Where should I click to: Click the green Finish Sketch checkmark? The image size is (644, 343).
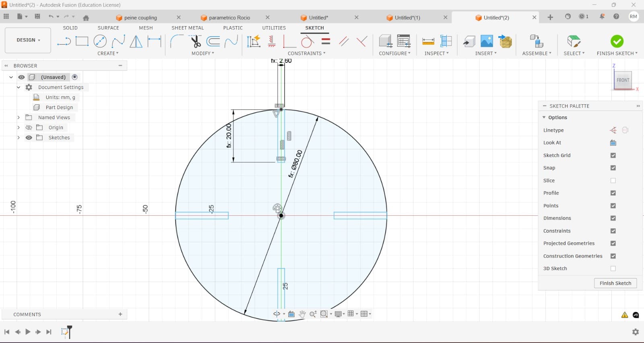click(x=617, y=41)
